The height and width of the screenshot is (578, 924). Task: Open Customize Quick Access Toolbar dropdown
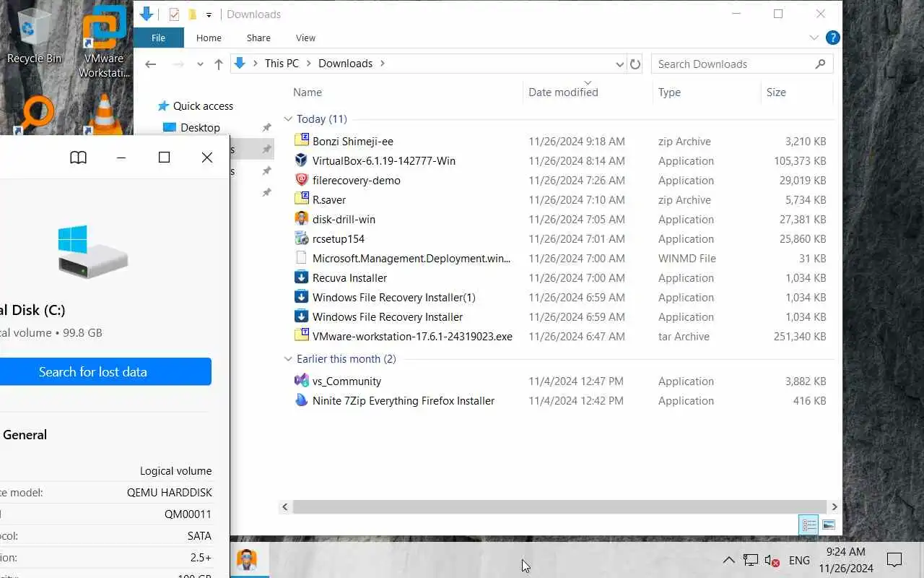[x=209, y=14]
